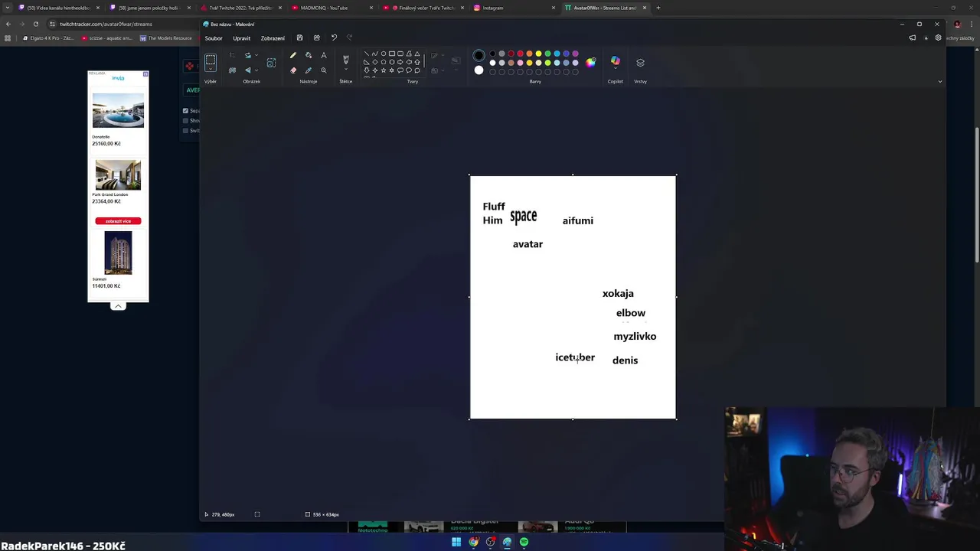The image size is (980, 551).
Task: Click the Redo arrow in Paint
Action: tap(350, 37)
